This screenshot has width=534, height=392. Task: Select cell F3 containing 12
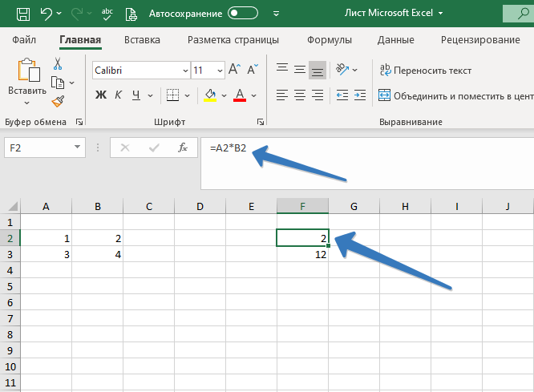point(302,254)
